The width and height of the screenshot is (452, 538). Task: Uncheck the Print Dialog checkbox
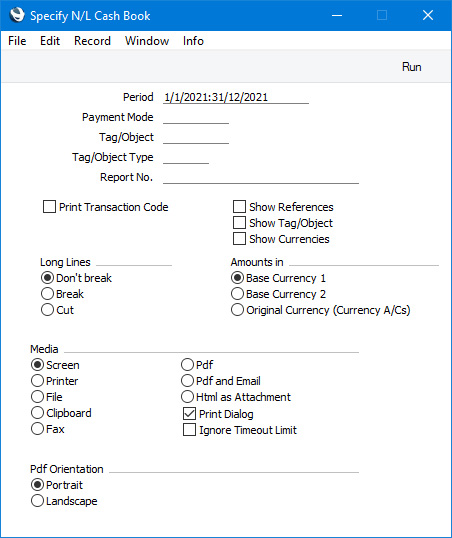tap(189, 414)
